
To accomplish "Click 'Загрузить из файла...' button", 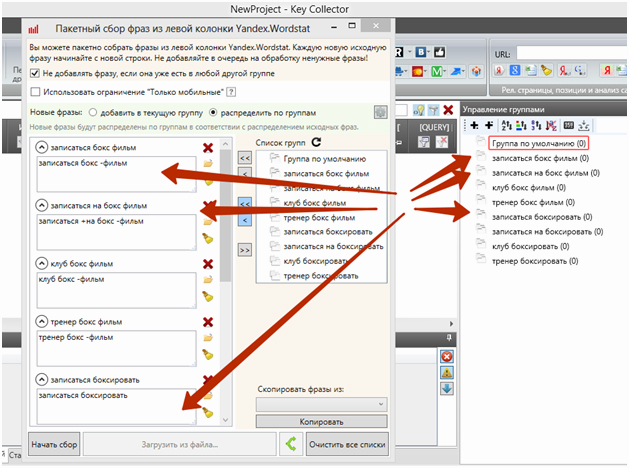I will (x=180, y=444).
